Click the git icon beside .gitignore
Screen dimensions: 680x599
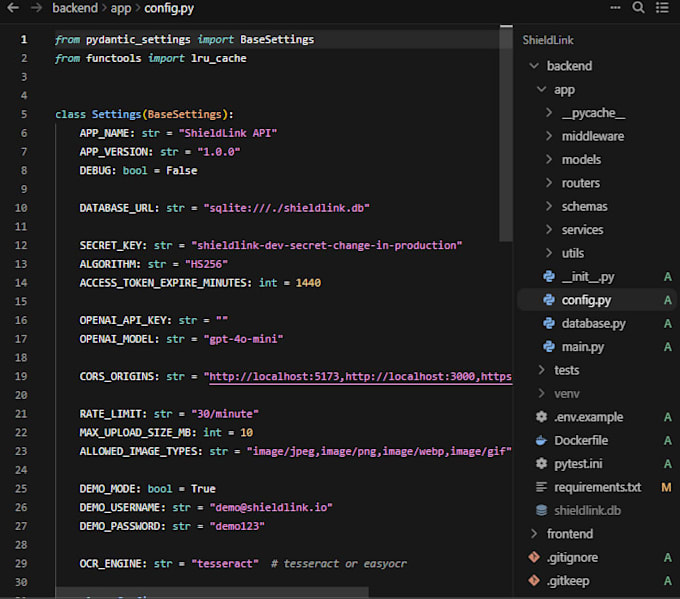[534, 557]
